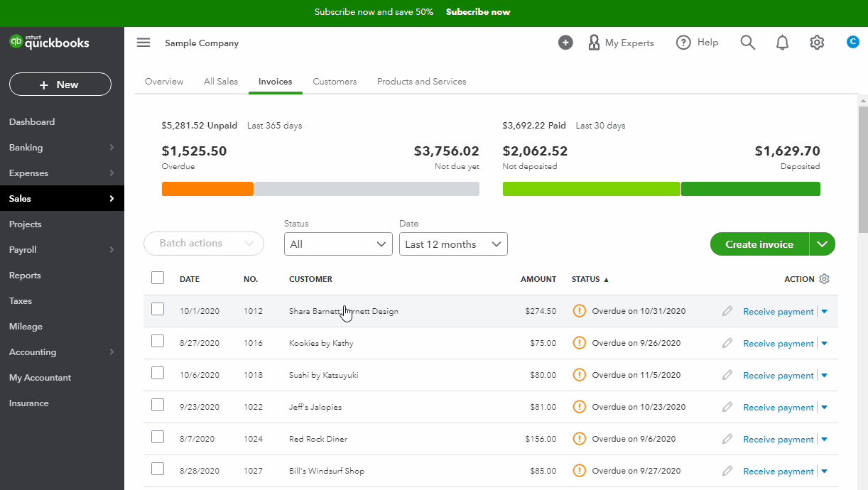This screenshot has width=868, height=490.
Task: Expand action dropdown for invoice 1012
Action: pos(824,311)
